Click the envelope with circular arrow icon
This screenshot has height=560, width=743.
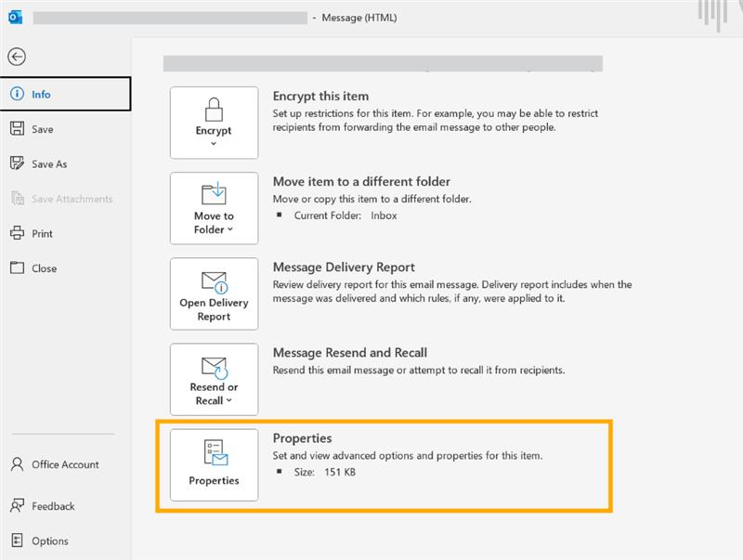pos(215,368)
